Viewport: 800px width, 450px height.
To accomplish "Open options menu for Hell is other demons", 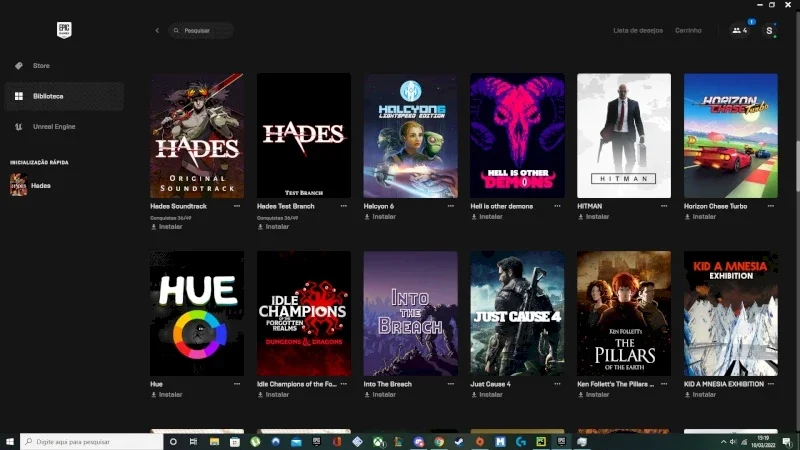I will pyautogui.click(x=557, y=206).
